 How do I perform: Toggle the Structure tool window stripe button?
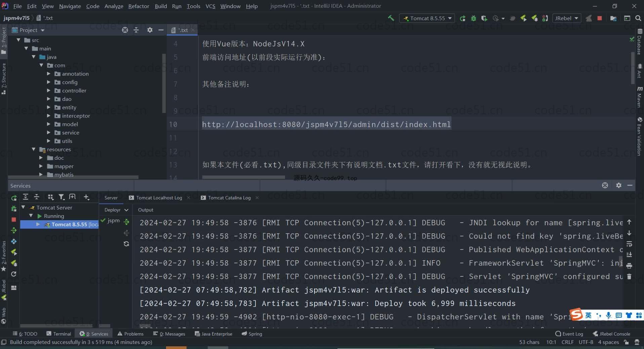4,79
